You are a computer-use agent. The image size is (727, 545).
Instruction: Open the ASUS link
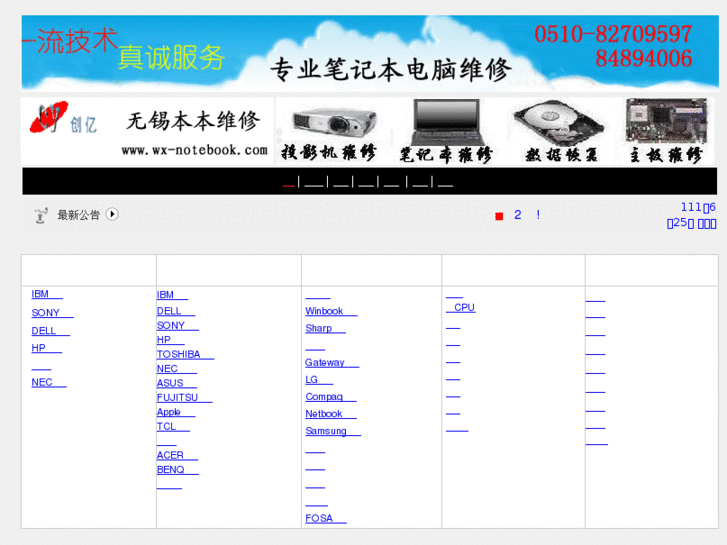177,383
